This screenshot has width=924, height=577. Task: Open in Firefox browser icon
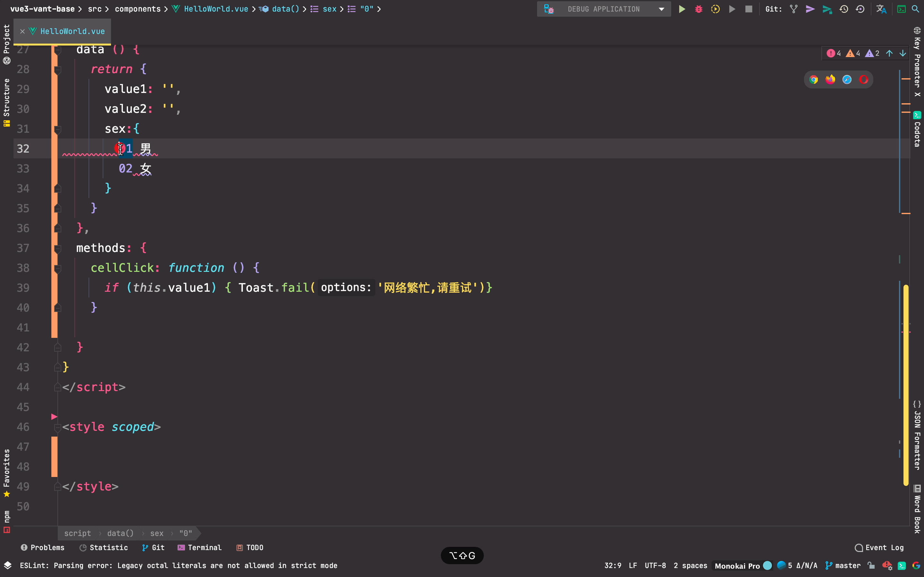click(830, 80)
